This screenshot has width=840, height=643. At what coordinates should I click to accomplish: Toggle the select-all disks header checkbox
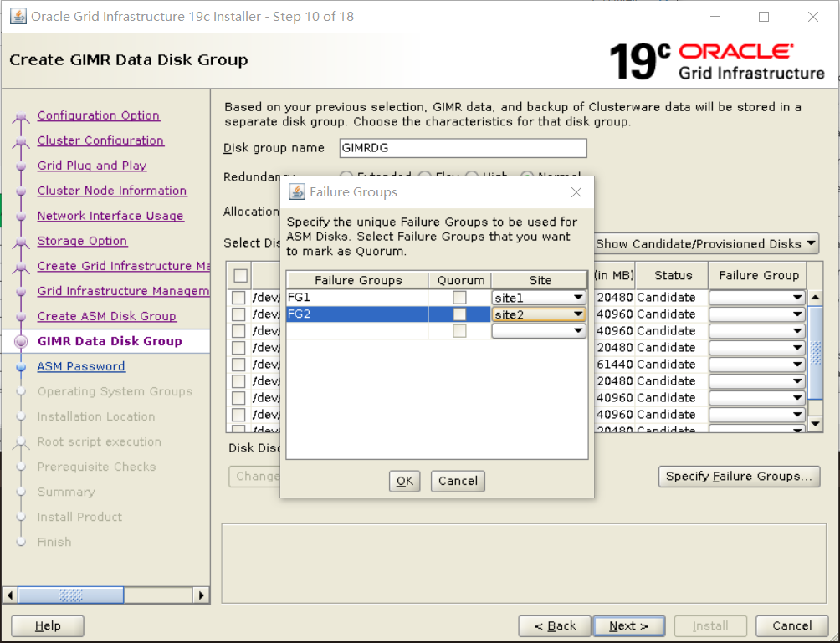click(240, 276)
